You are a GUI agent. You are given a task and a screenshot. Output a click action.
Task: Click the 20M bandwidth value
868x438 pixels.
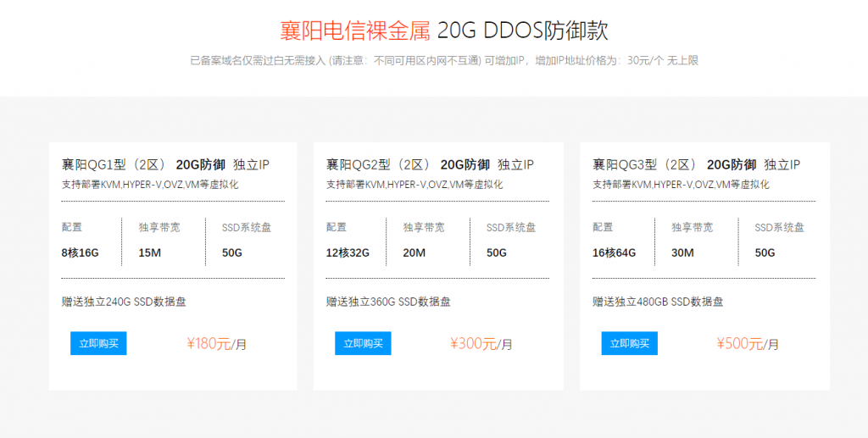click(x=414, y=253)
